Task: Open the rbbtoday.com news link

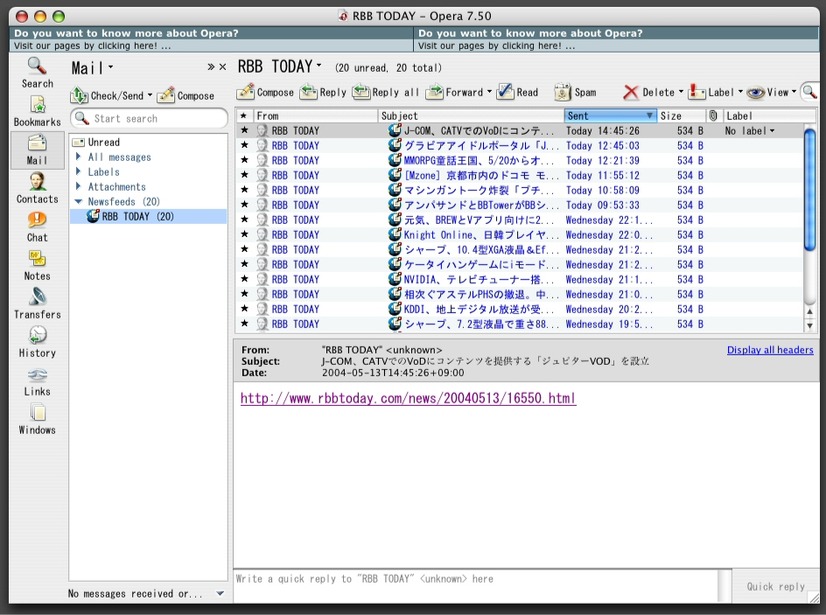Action: coord(408,398)
